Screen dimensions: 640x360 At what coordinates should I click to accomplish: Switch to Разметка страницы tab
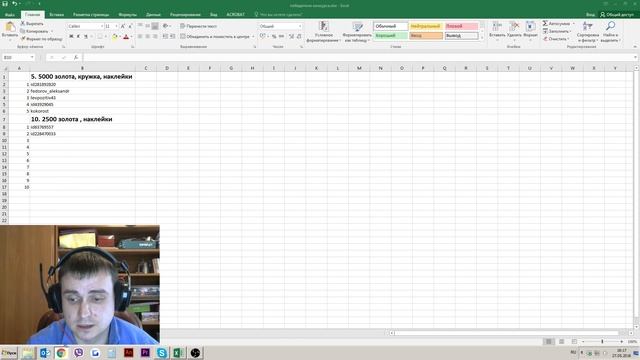tap(91, 15)
